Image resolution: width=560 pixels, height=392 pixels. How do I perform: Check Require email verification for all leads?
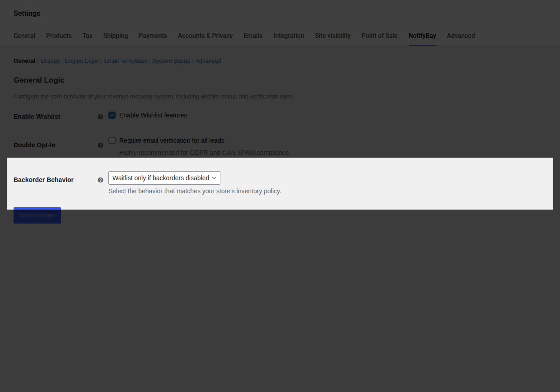tap(112, 140)
